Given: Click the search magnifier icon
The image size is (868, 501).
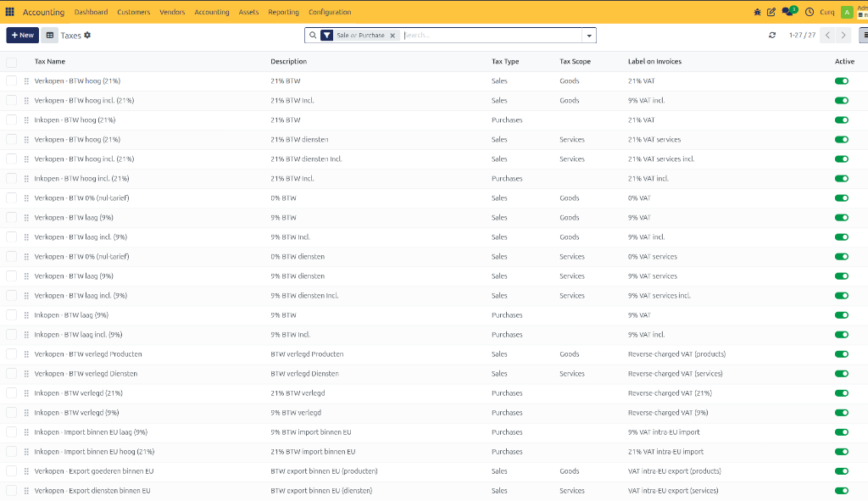Looking at the screenshot, I should tap(313, 35).
